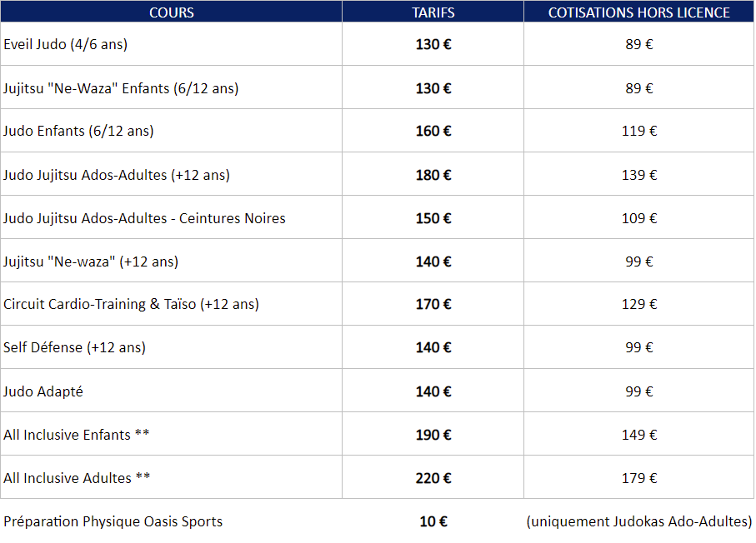
Task: Select the 119 € cotisation cell
Action: 639,131
